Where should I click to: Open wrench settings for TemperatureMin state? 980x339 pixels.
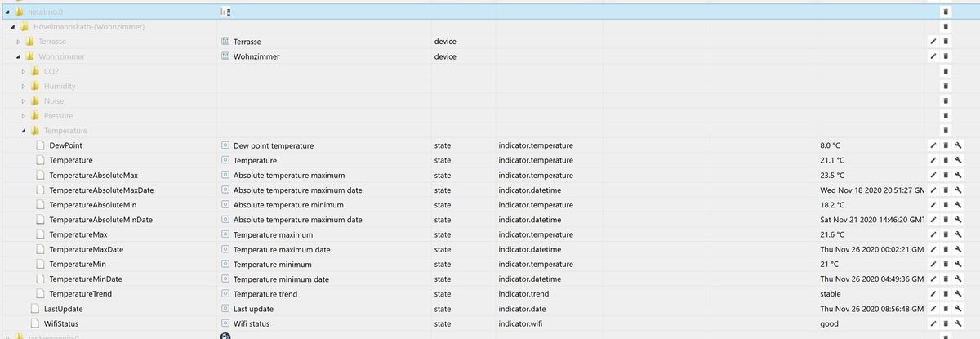[959, 264]
